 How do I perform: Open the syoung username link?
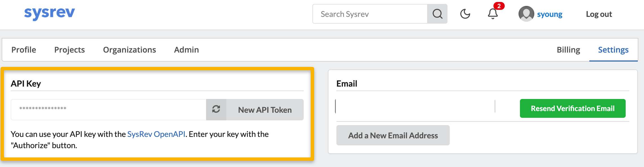[550, 14]
